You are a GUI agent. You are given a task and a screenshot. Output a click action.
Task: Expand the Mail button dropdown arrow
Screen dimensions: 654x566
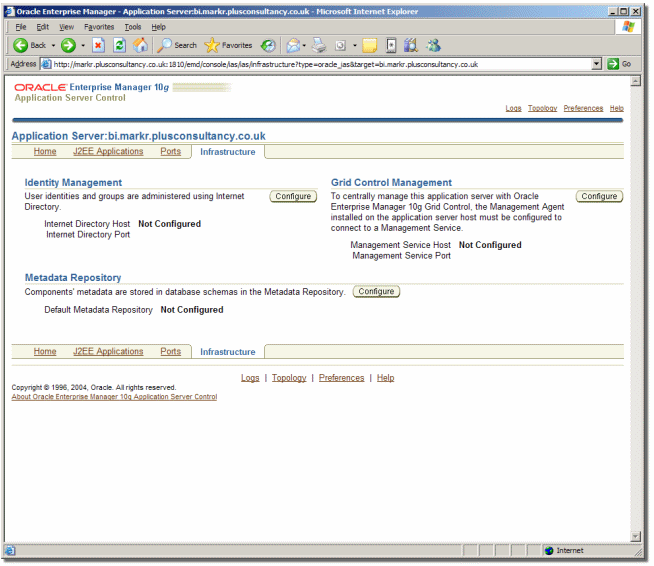tap(304, 45)
